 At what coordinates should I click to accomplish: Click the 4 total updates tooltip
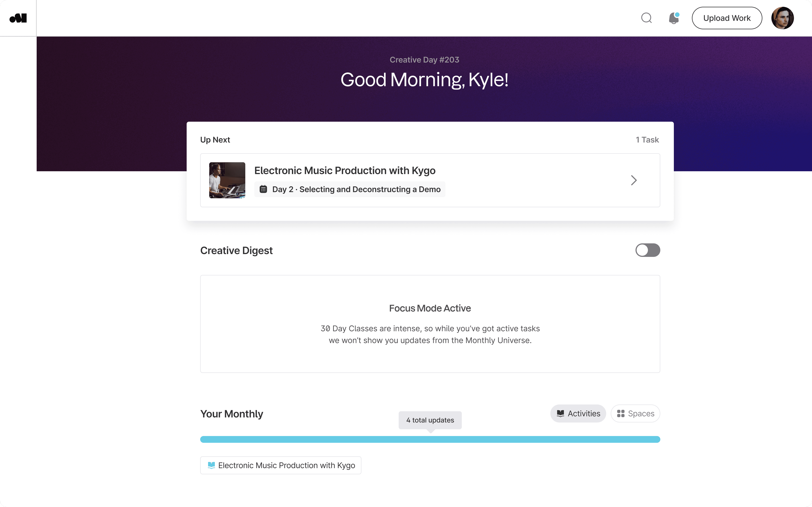(x=430, y=420)
